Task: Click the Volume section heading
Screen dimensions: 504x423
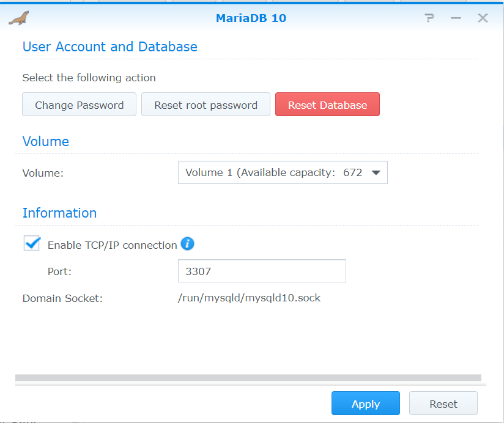Action: point(46,142)
